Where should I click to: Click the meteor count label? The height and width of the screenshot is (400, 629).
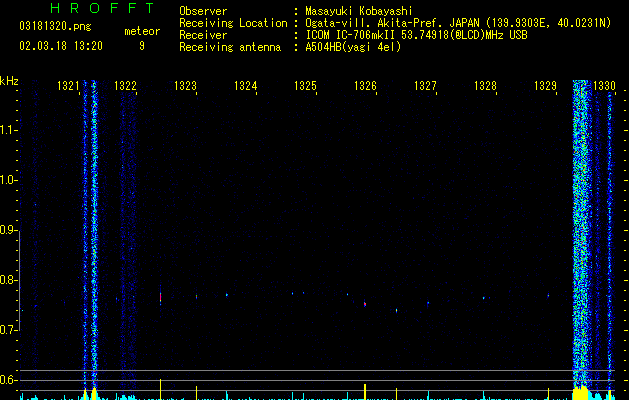[x=142, y=31]
